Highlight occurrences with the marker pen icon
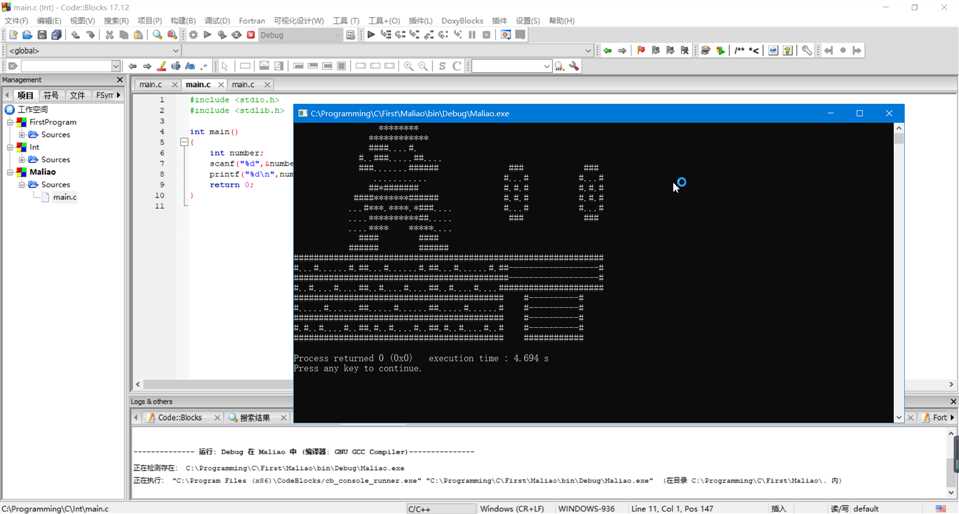The image size is (959, 514). point(161,66)
